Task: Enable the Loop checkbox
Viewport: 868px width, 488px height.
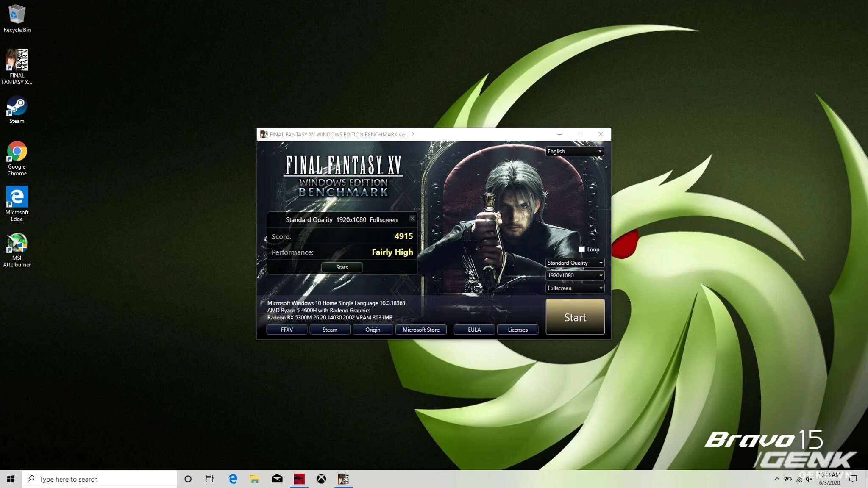Action: pyautogui.click(x=581, y=250)
